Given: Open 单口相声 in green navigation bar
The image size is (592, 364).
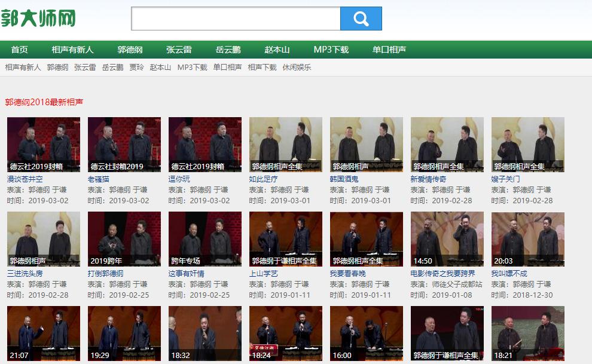Looking at the screenshot, I should coord(389,50).
